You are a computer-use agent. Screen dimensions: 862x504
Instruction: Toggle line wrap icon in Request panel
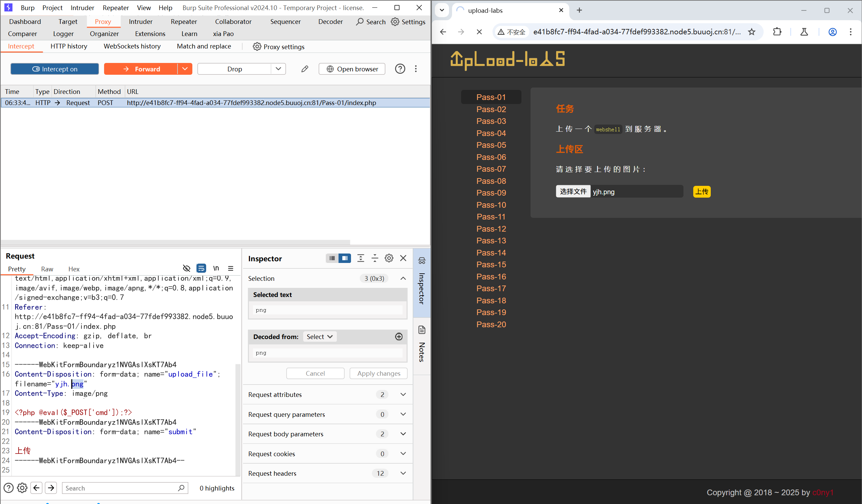pyautogui.click(x=201, y=268)
